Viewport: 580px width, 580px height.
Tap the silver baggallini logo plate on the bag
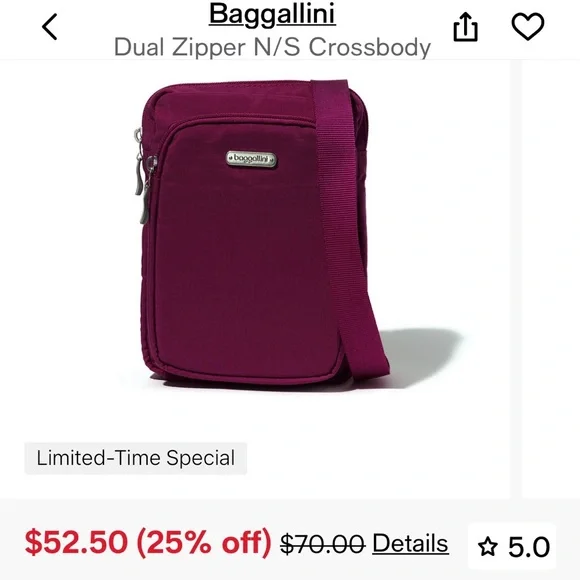(251, 159)
